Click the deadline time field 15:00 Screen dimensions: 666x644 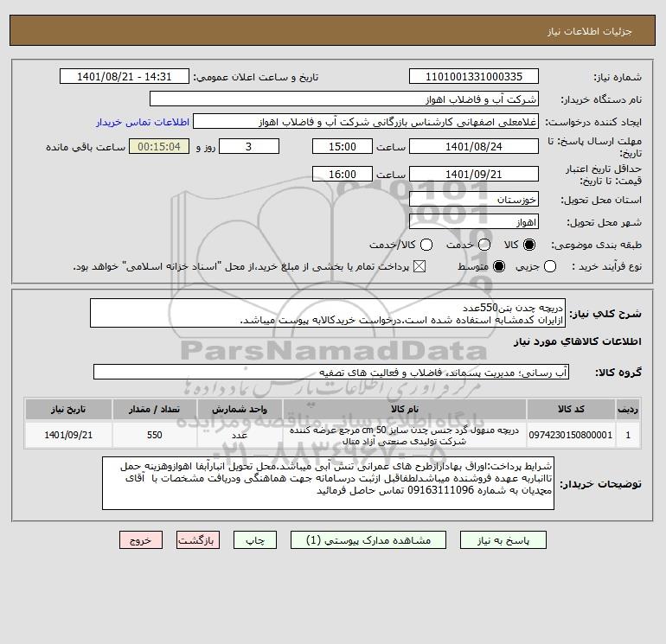pos(343,146)
